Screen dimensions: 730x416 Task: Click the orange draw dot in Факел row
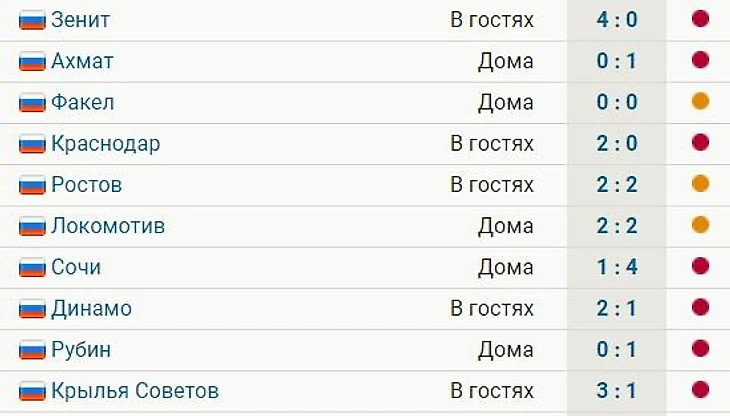[x=700, y=101]
